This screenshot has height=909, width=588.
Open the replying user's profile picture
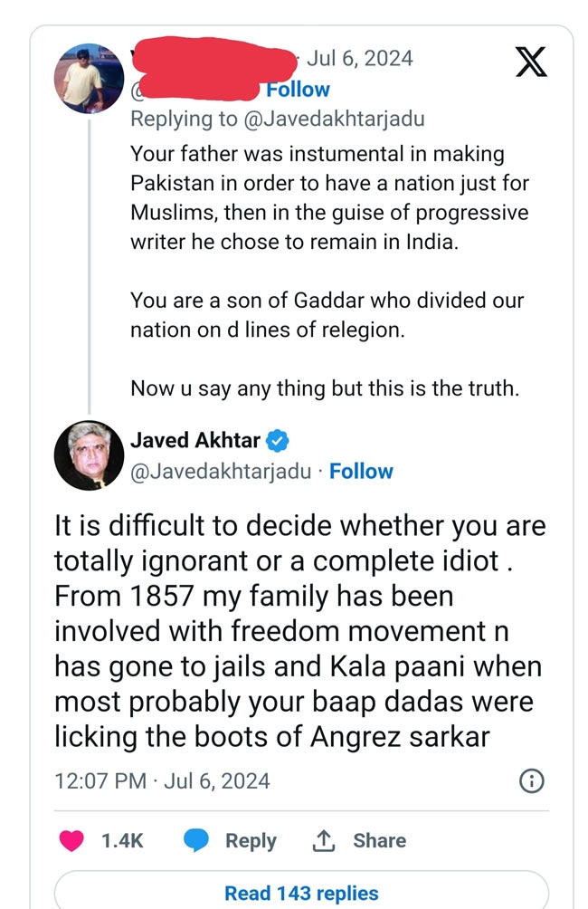[90, 77]
